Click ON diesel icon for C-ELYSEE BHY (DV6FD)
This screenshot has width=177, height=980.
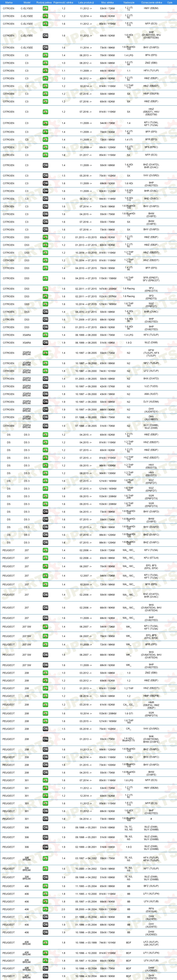pyautogui.click(x=45, y=48)
